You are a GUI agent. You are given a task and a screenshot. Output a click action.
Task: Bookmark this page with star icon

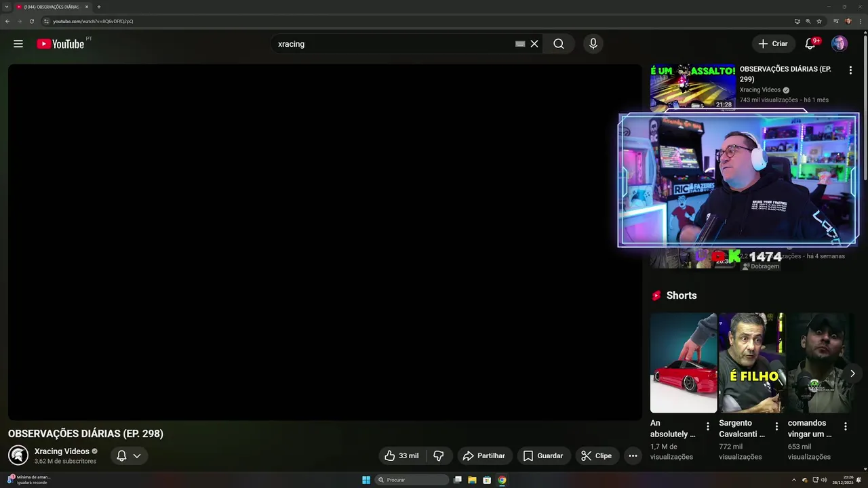pyautogui.click(x=819, y=21)
